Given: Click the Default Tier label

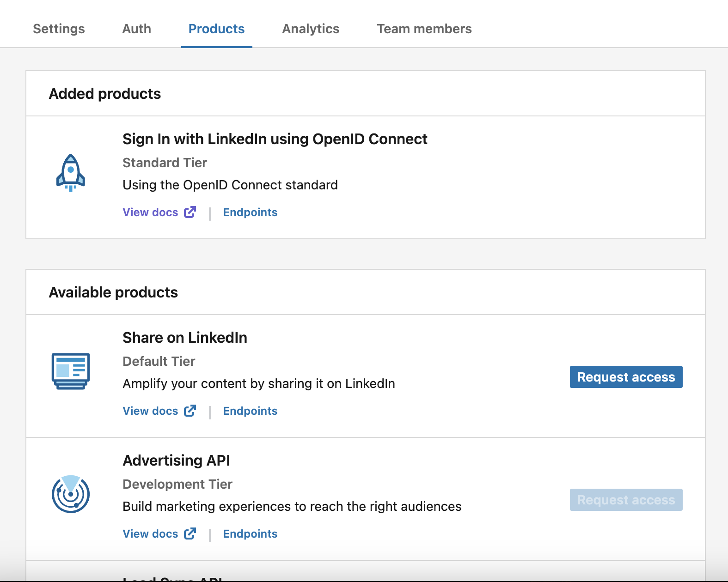Looking at the screenshot, I should point(159,361).
